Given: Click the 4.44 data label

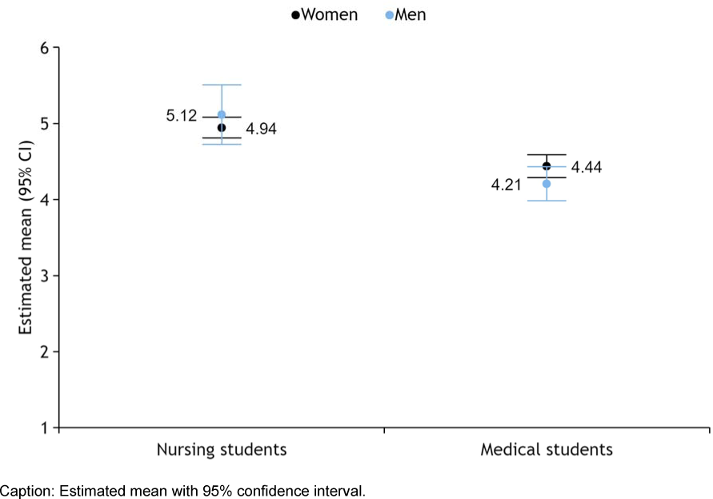Looking at the screenshot, I should (588, 167).
